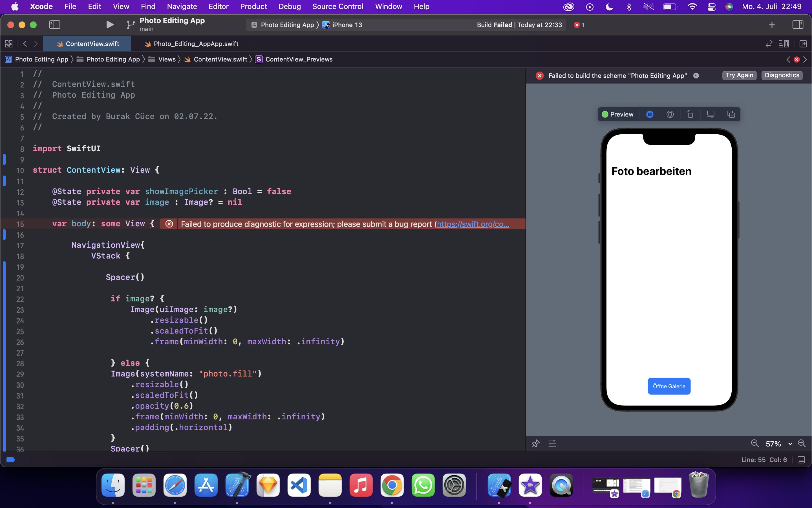Launch Sketch from the Dock
The width and height of the screenshot is (812, 508).
click(x=268, y=485)
